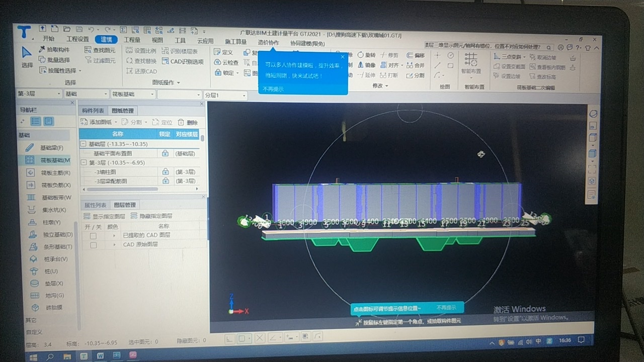The width and height of the screenshot is (644, 362).
Task: Open 工程量 ribbon tab
Action: click(x=132, y=40)
